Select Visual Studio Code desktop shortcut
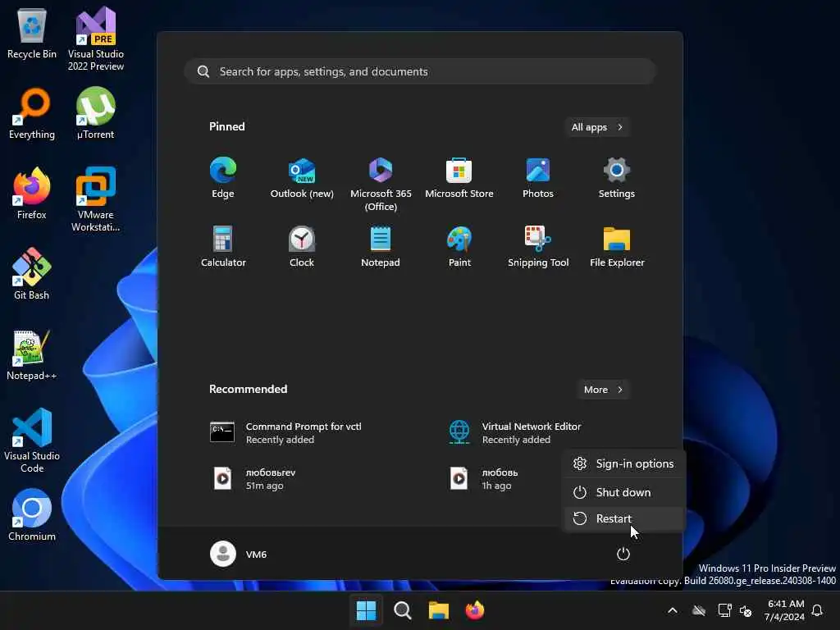This screenshot has height=630, width=840. [x=32, y=441]
